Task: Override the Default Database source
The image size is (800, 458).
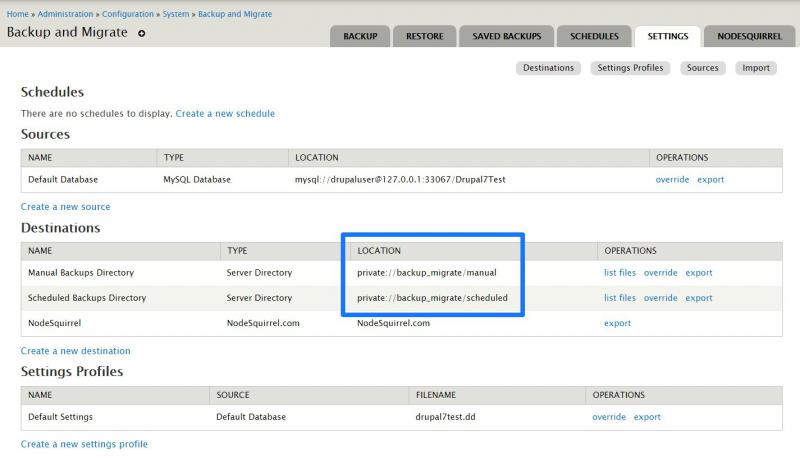Action: [672, 180]
